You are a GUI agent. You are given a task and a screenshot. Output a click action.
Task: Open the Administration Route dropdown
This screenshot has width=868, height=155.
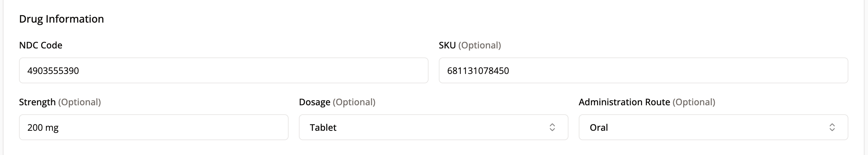point(713,127)
